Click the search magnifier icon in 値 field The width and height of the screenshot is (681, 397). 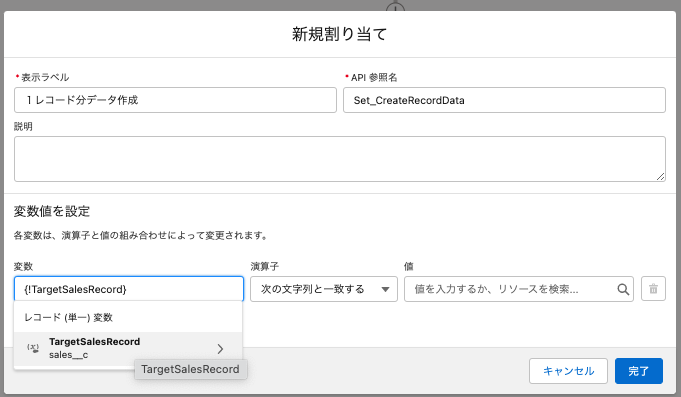click(623, 289)
